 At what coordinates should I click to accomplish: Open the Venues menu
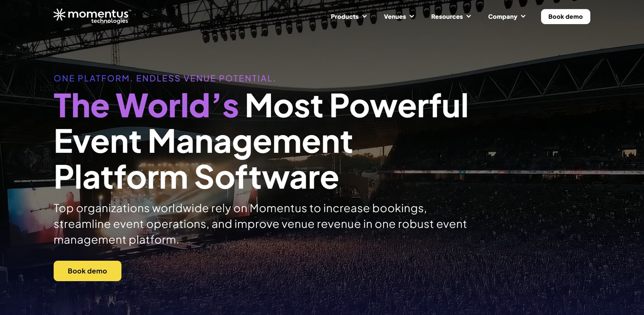(x=395, y=16)
